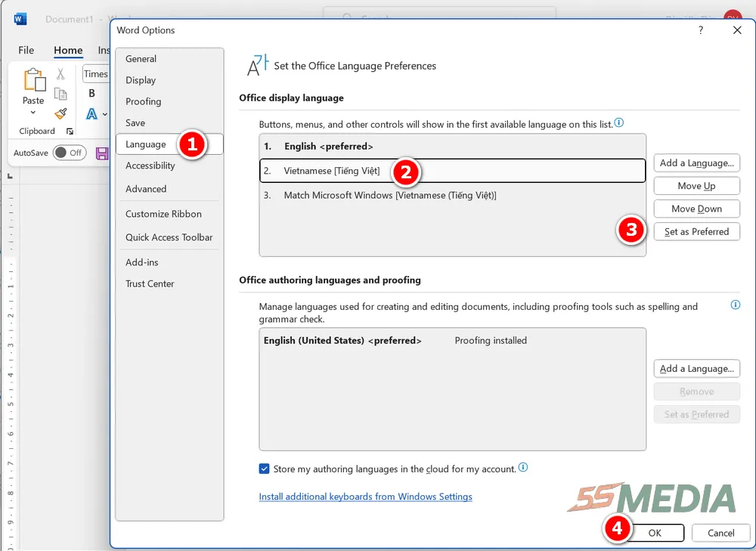
Task: Click the Paste clipboard icon
Action: click(x=34, y=79)
